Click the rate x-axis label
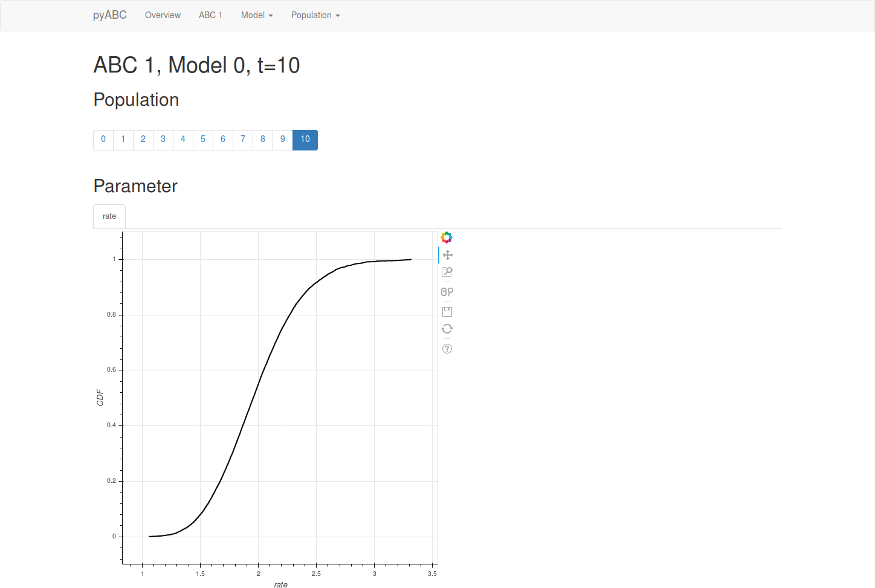Image resolution: width=875 pixels, height=588 pixels. [x=281, y=584]
